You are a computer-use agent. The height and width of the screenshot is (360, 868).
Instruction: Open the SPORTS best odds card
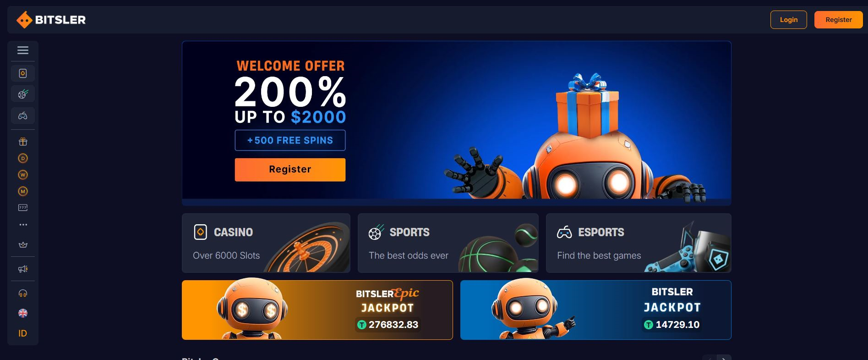pos(448,243)
